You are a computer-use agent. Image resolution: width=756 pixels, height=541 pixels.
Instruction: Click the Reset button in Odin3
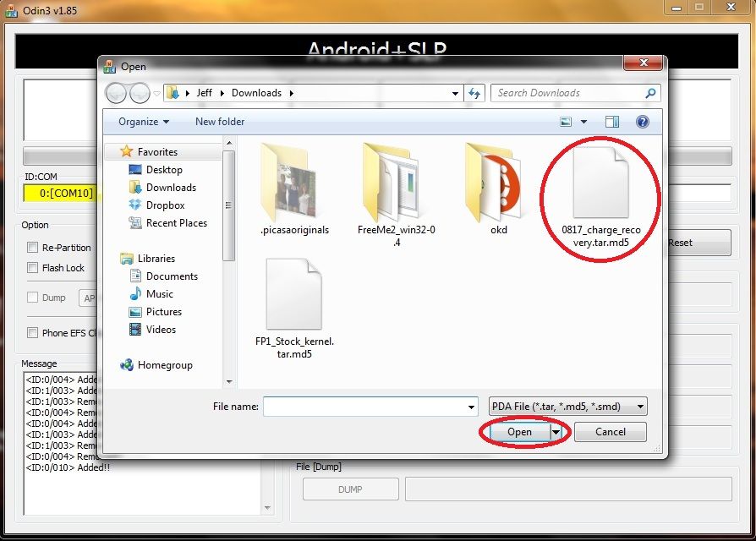699,243
